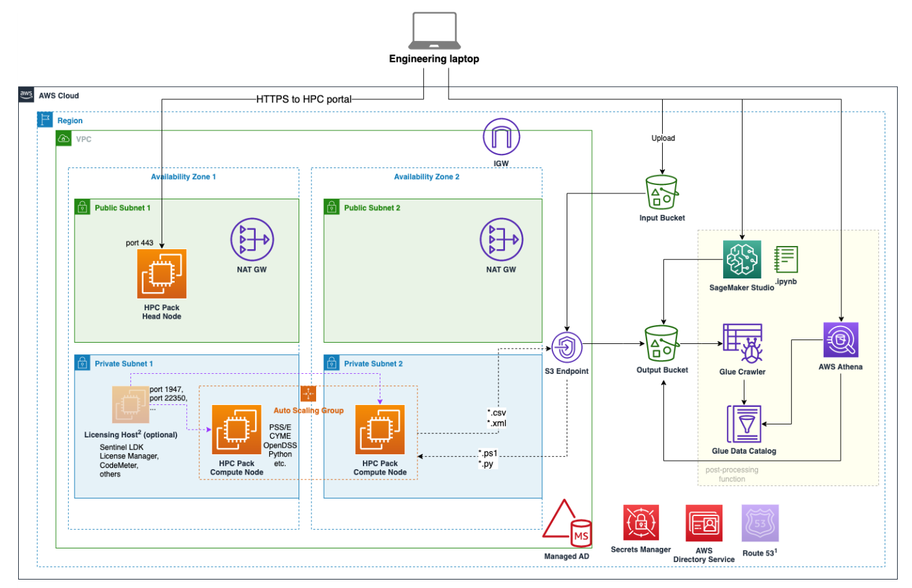Screen dimensions: 912x588
Task: Select the S3 Endpoint icon
Action: coord(567,348)
